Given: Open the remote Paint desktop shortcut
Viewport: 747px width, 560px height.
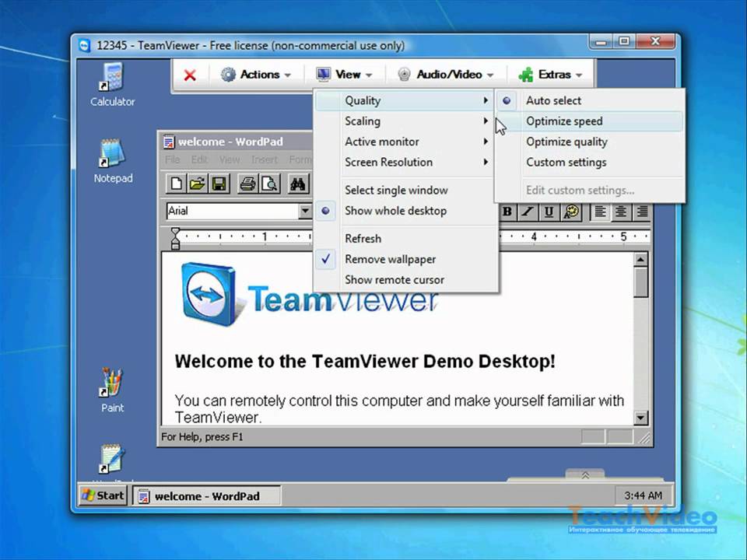Looking at the screenshot, I should (112, 390).
